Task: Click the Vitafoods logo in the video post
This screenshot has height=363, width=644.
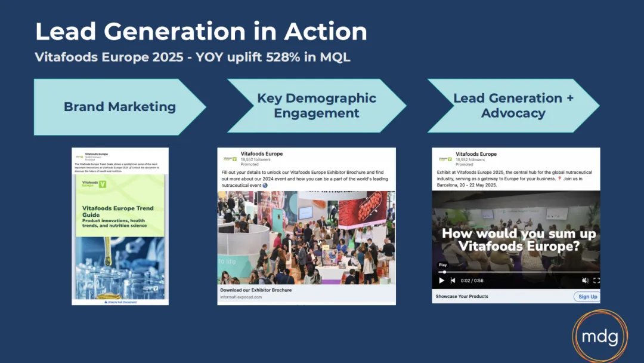Action: [445, 159]
